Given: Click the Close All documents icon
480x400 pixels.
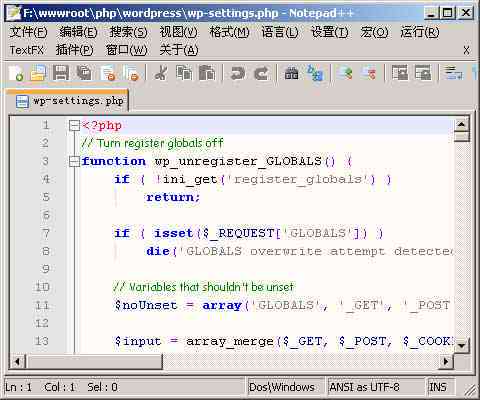Looking at the screenshot, I should click(131, 73).
